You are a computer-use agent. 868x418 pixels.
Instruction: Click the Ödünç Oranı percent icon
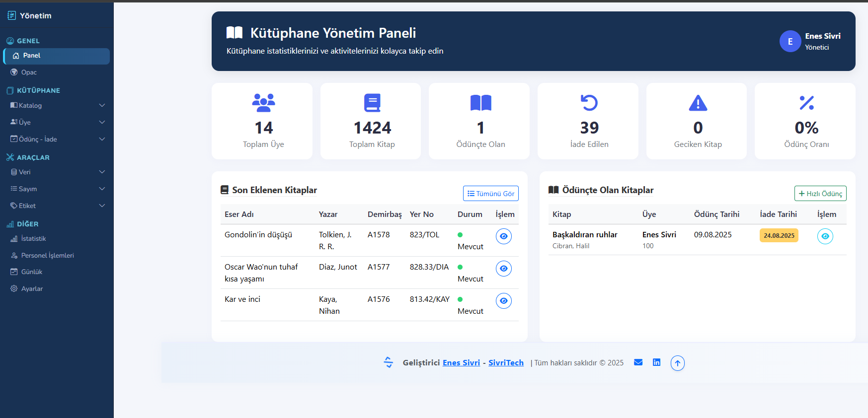click(x=806, y=103)
